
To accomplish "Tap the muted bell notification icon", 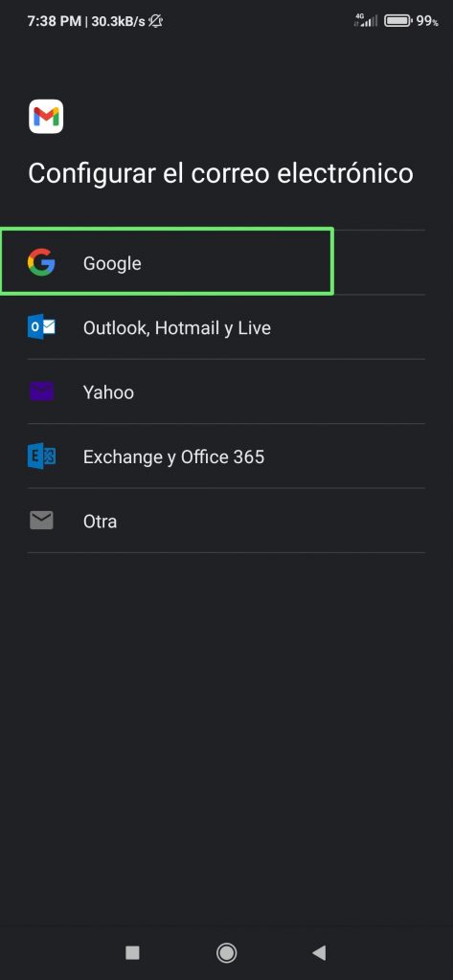I will pos(156,21).
